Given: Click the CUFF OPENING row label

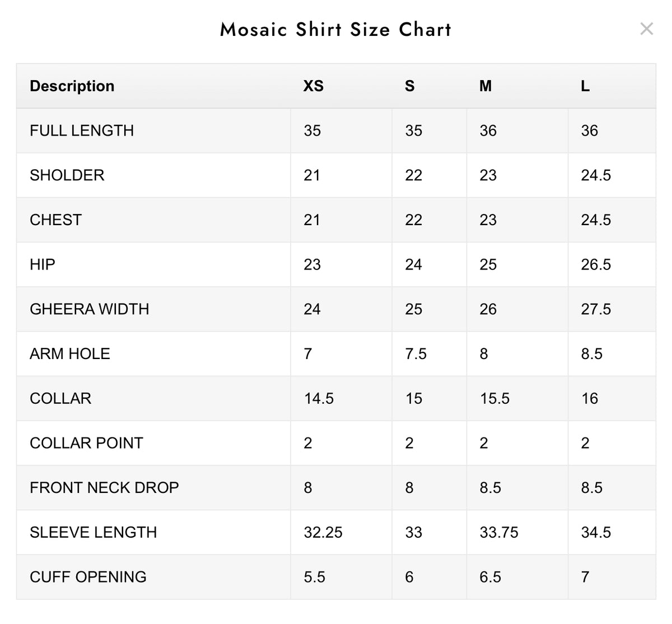Looking at the screenshot, I should coord(88,577).
